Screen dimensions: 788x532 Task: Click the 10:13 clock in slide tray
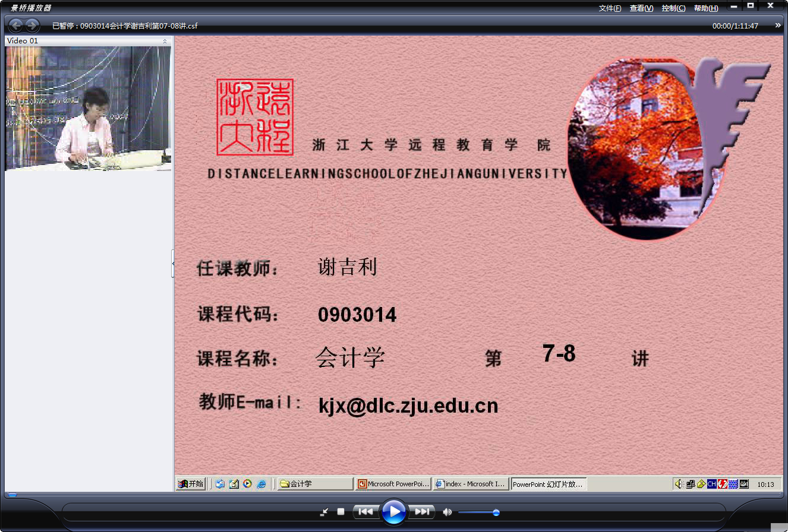pyautogui.click(x=765, y=484)
